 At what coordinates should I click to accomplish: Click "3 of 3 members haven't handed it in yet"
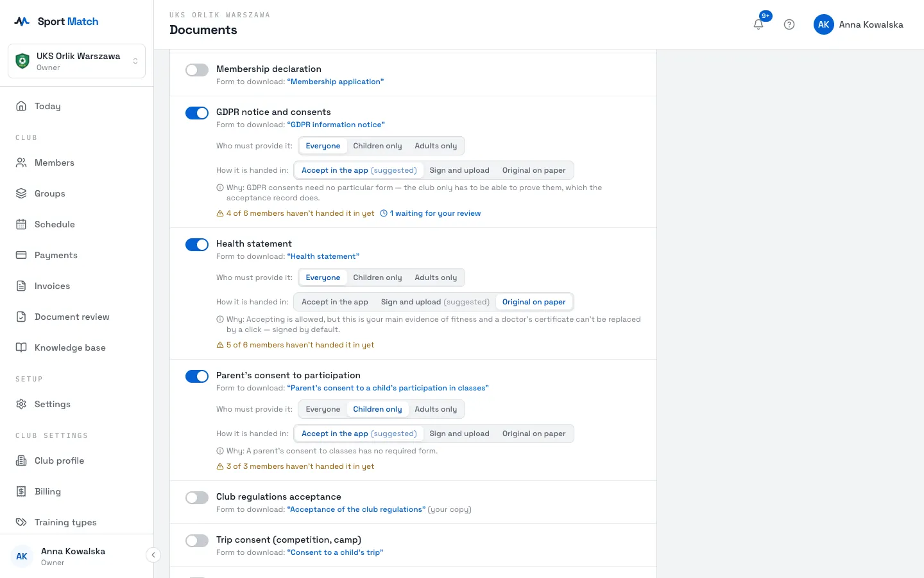[295, 466]
